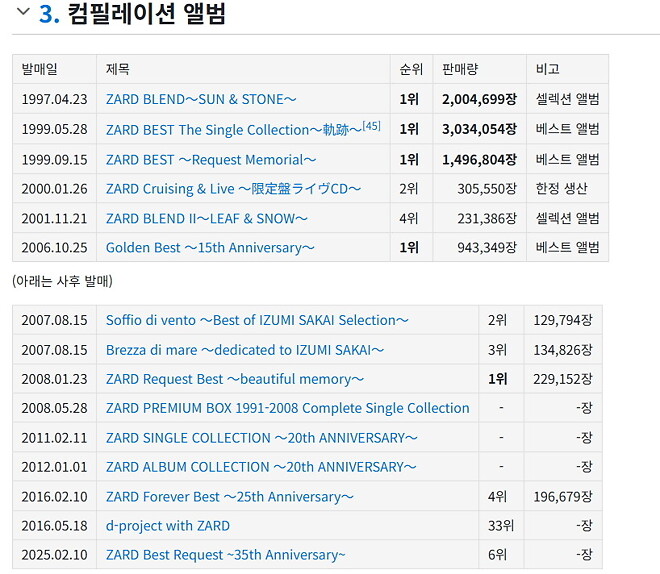Click the 33위 rank cell

pos(501,526)
